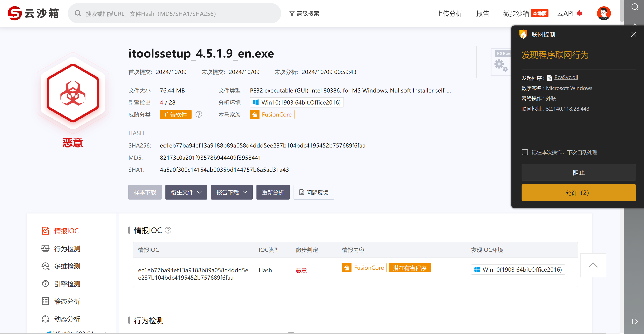Expand the 报告下载 dropdown

pyautogui.click(x=232, y=192)
